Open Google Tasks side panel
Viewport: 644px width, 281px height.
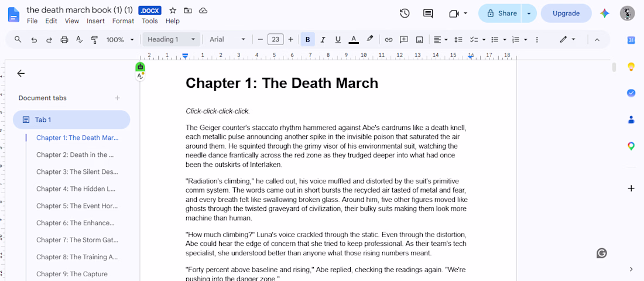click(x=631, y=93)
